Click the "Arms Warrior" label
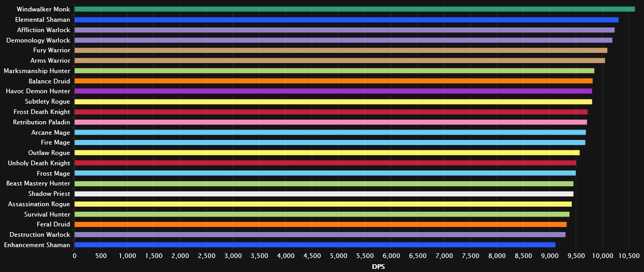Image resolution: width=644 pixels, height=272 pixels. click(x=50, y=61)
